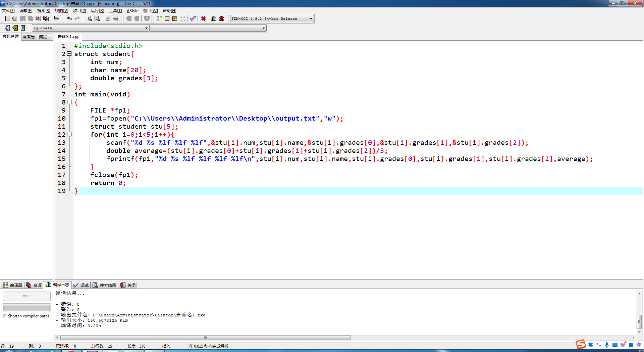Screen dimensions: 644x352
Task: Click the green-arrow icon in second toolbar row
Action: coord(15,28)
